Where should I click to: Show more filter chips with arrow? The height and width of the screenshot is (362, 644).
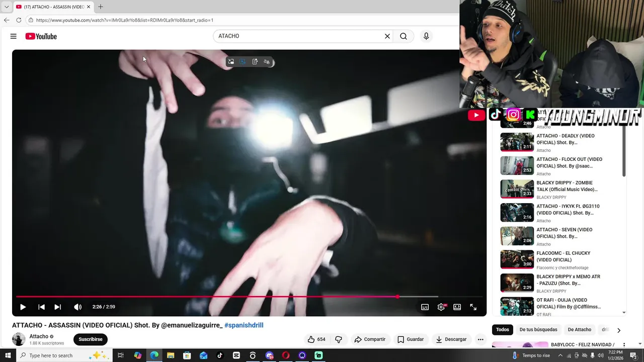click(619, 330)
